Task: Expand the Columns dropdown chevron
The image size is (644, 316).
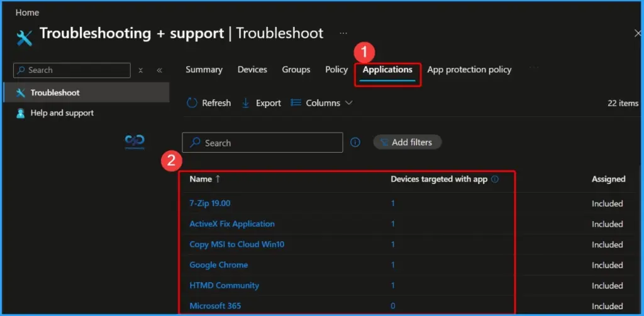Action: pyautogui.click(x=348, y=103)
